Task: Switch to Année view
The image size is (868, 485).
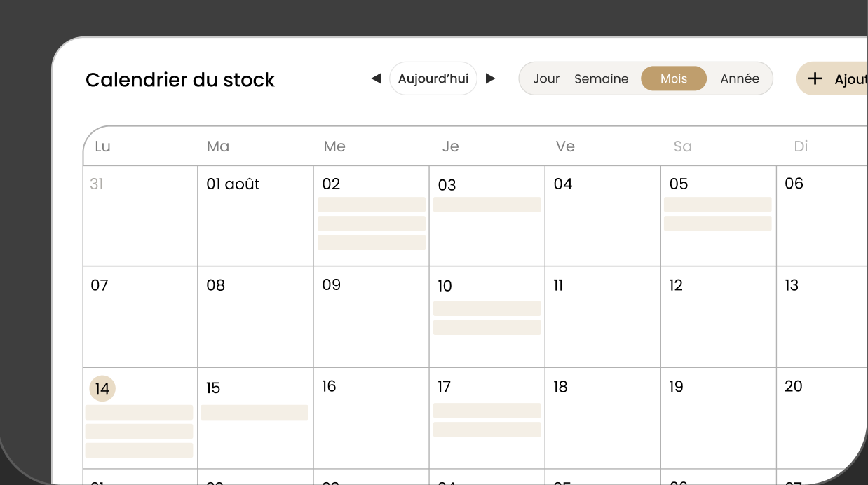Action: tap(740, 78)
